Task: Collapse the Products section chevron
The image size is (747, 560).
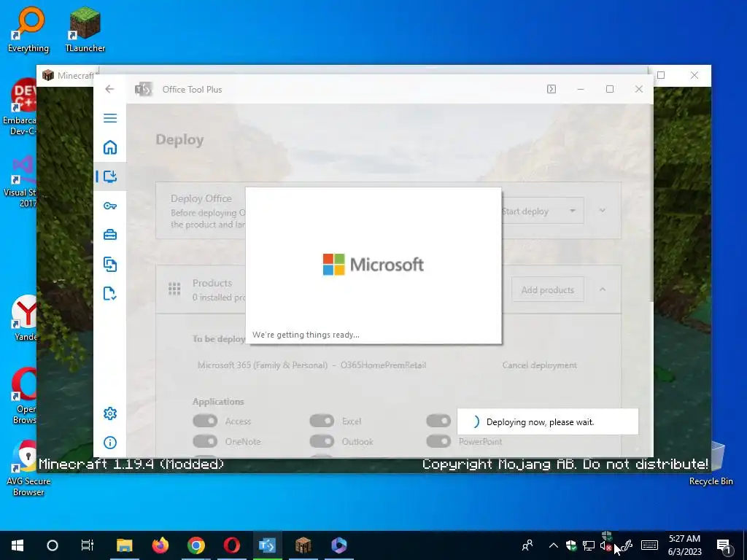Action: [603, 289]
